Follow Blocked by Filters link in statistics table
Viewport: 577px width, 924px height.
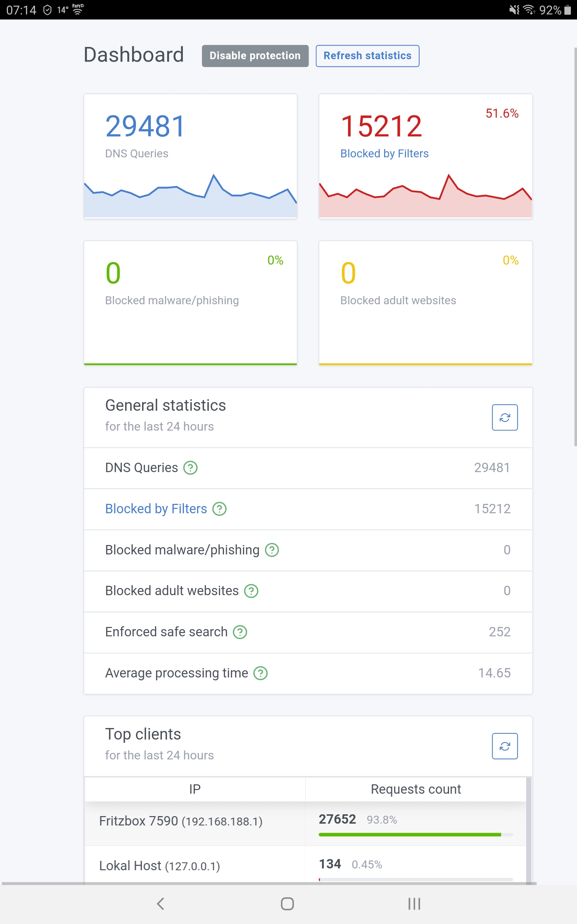156,509
